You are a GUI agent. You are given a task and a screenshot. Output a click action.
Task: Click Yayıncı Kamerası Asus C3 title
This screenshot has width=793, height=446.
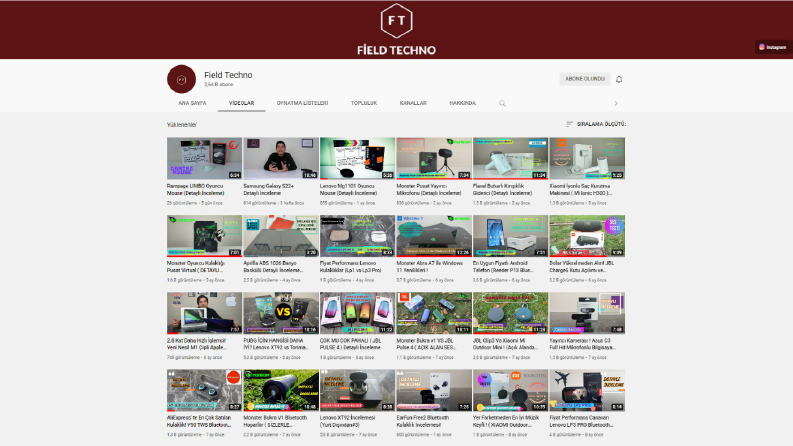pos(582,344)
